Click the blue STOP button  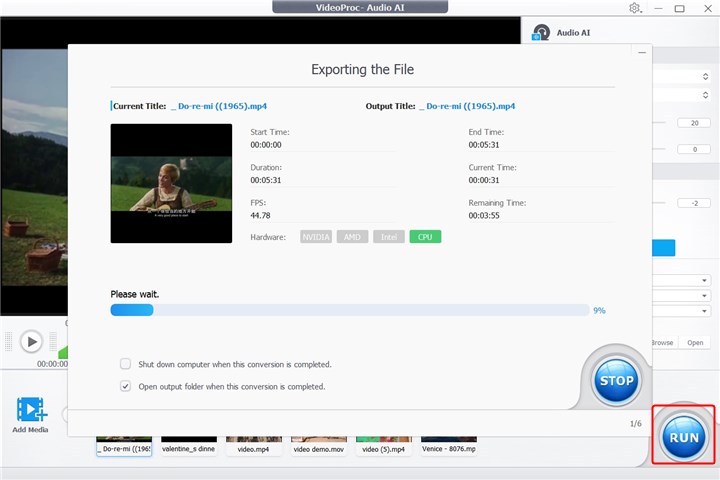(616, 381)
